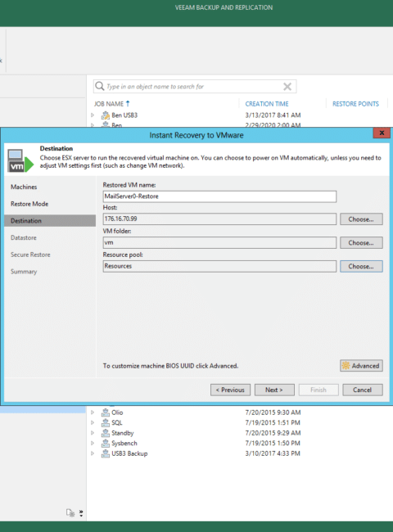Expand the SQL job row

(93, 423)
